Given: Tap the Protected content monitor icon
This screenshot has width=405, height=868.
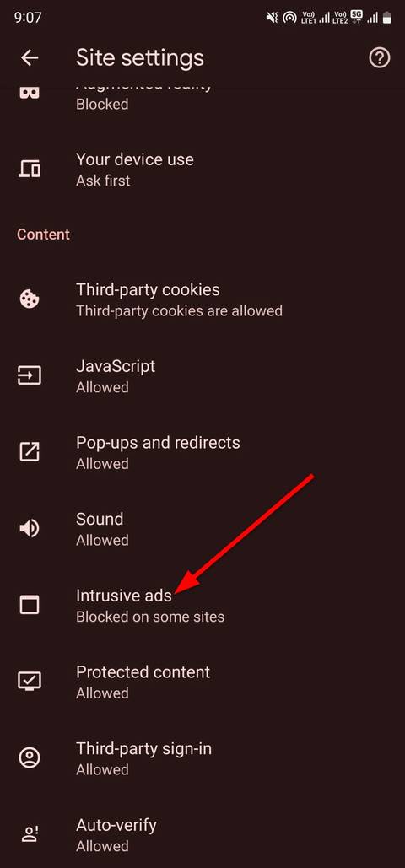Looking at the screenshot, I should [x=30, y=682].
